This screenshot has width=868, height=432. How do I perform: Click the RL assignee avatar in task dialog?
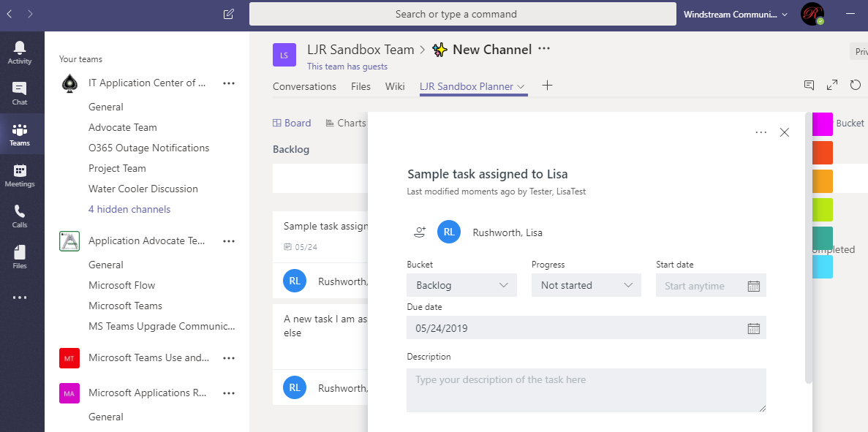click(x=449, y=232)
